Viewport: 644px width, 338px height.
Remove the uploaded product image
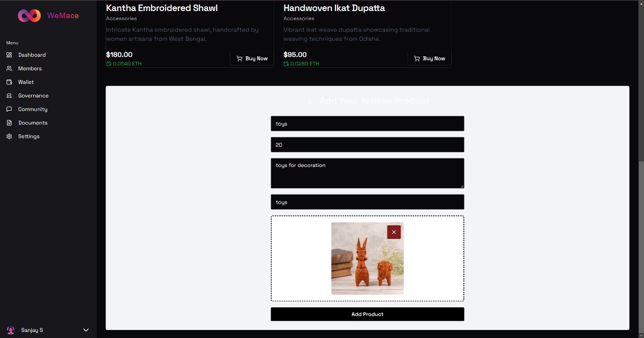click(x=394, y=232)
